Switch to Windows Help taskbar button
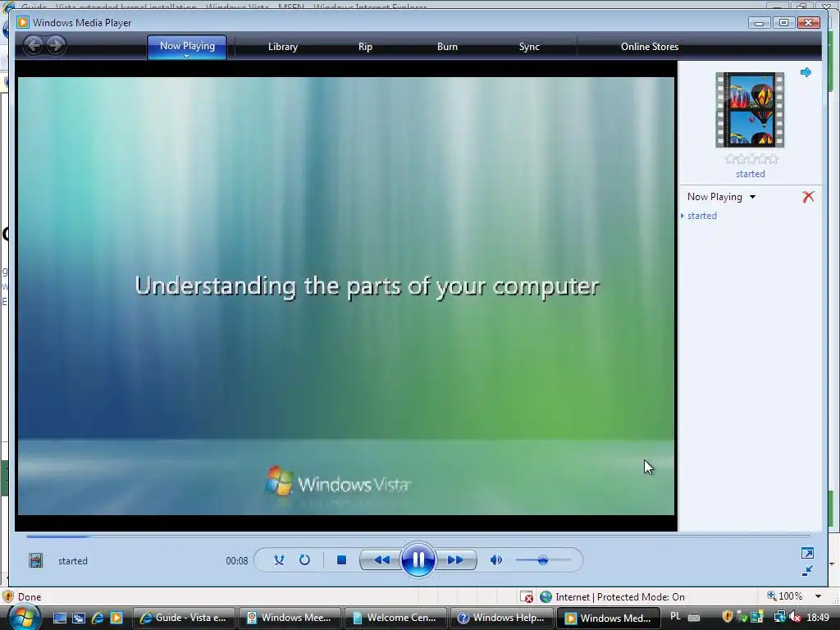The width and height of the screenshot is (840, 630). 501,618
